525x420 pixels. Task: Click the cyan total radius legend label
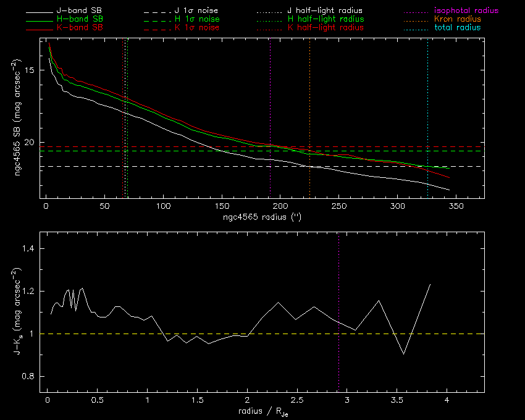458,28
